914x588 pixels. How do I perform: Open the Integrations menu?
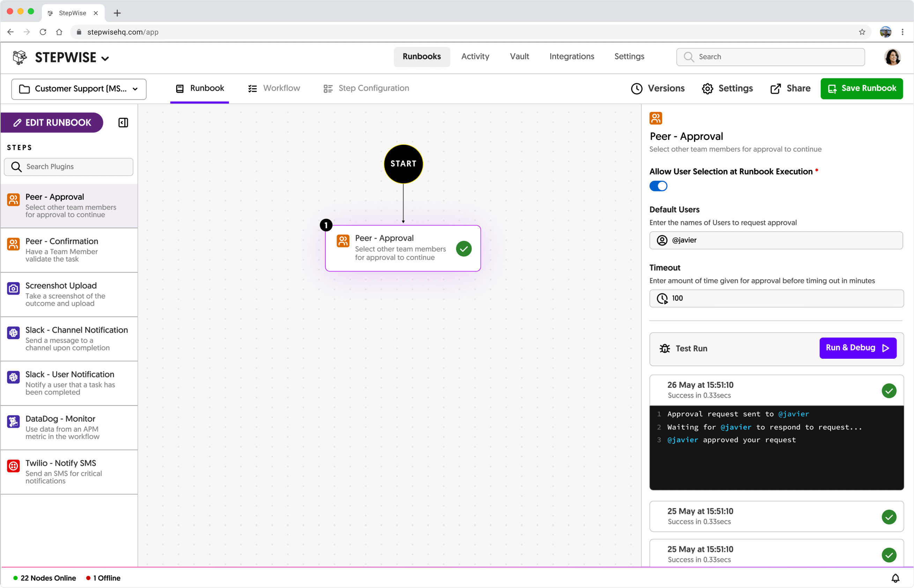(572, 57)
